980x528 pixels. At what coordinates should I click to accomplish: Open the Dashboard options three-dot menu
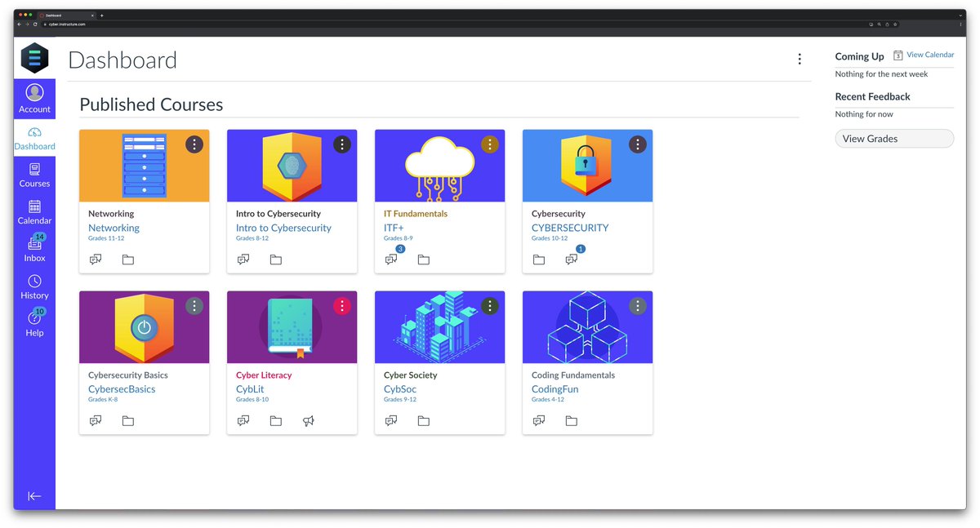[800, 59]
